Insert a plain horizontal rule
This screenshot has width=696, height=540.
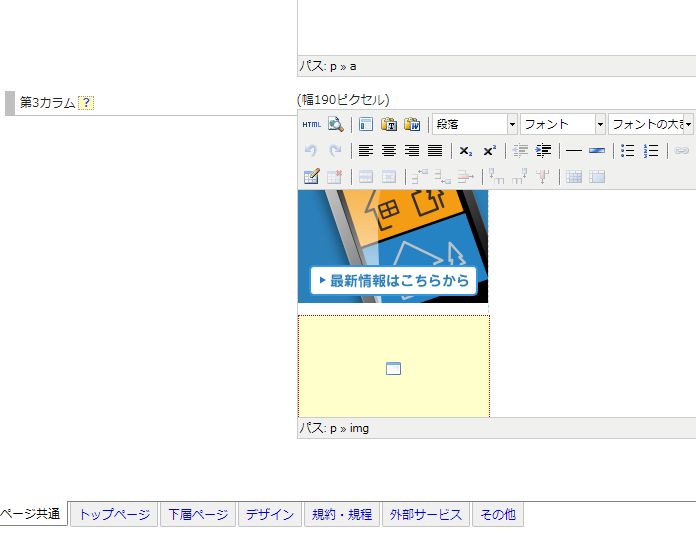574,151
